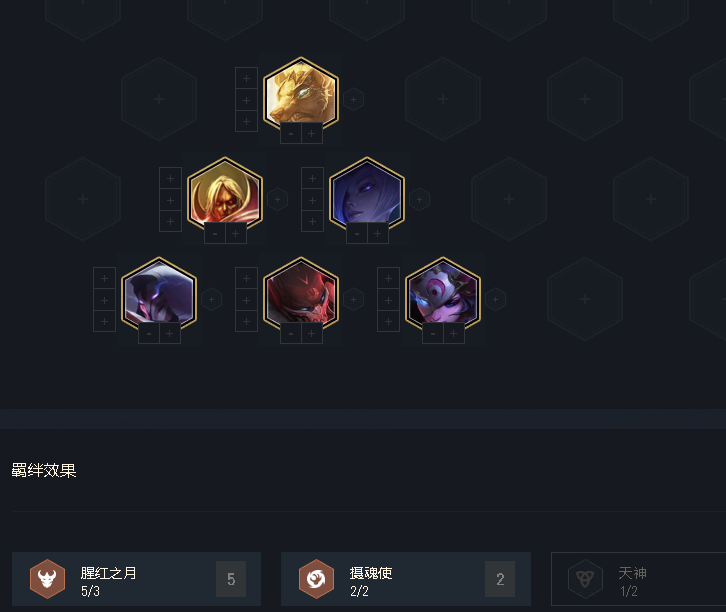Select the blonde red-faced champion portrait

(x=225, y=194)
